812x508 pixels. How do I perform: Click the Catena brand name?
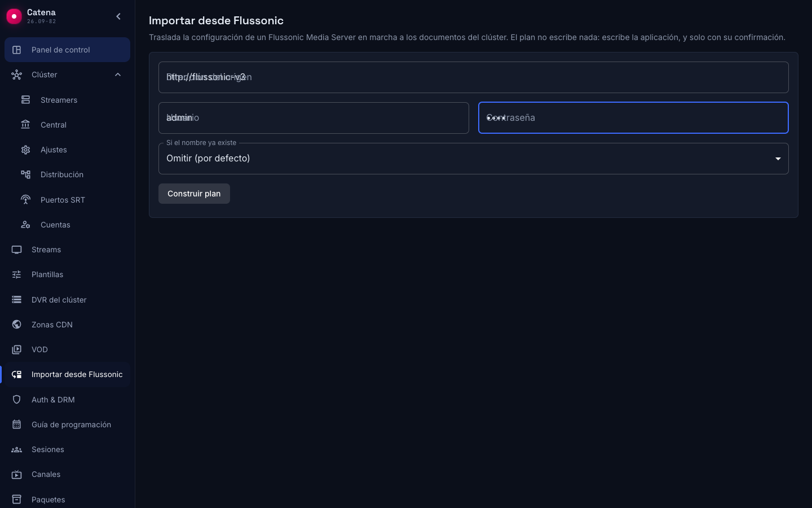coord(41,12)
